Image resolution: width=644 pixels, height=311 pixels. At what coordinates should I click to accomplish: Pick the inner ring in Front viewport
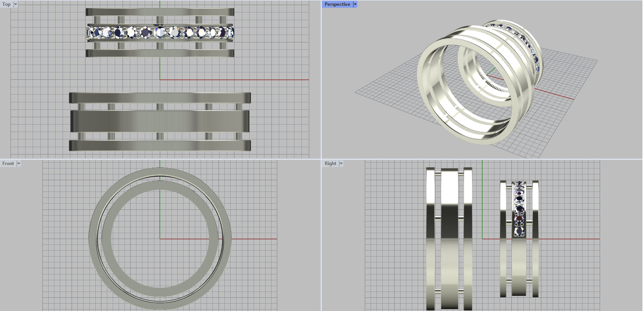(106, 239)
